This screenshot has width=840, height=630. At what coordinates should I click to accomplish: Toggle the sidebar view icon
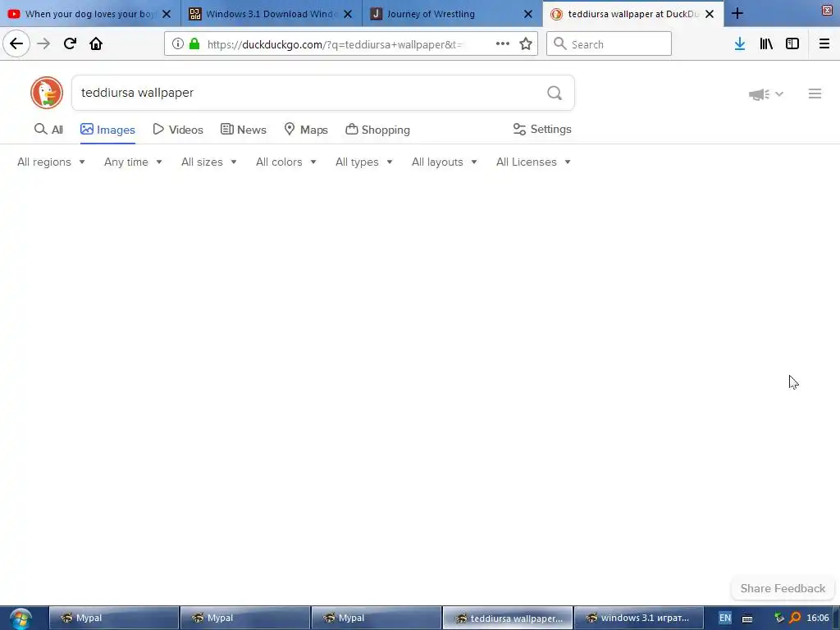[792, 44]
